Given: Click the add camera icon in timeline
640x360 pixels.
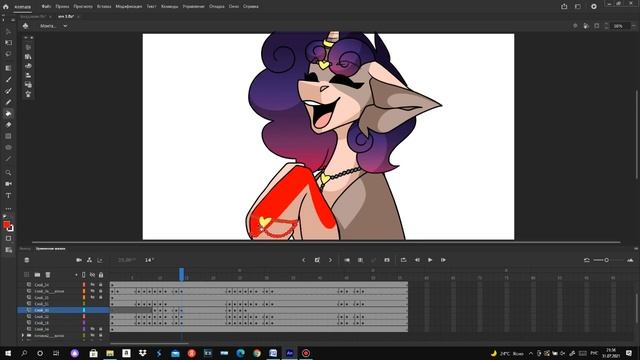Looking at the screenshot, I should [79, 260].
